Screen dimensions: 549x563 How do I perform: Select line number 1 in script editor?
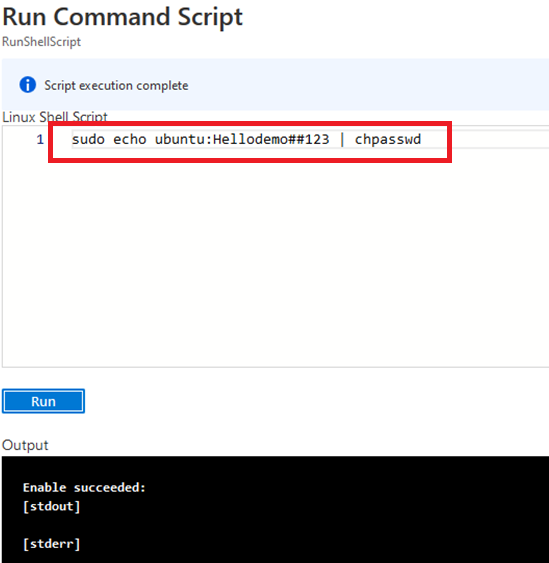pyautogui.click(x=40, y=139)
